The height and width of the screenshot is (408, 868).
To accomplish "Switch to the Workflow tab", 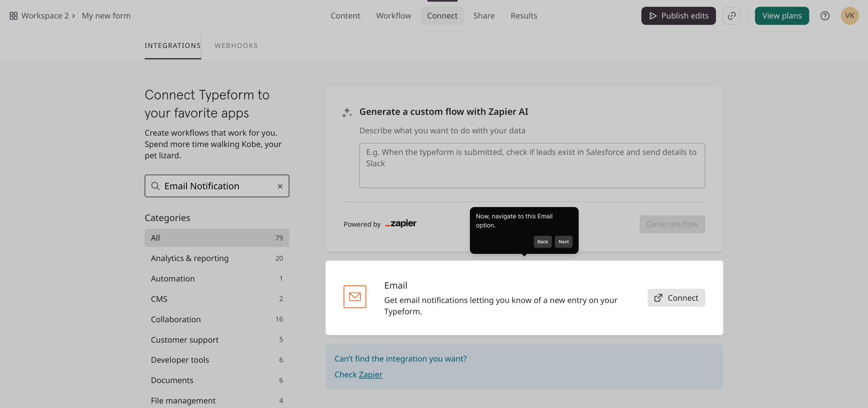I will pyautogui.click(x=393, y=16).
